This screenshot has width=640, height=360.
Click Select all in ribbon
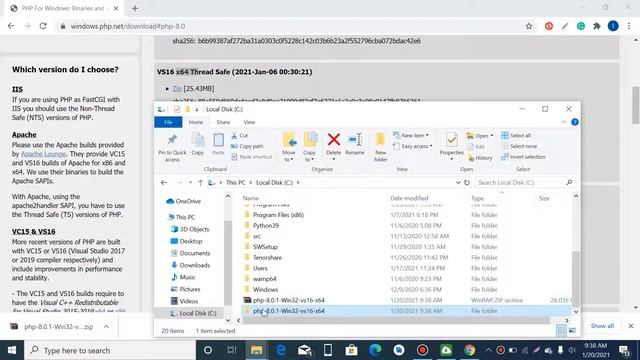pos(516,136)
